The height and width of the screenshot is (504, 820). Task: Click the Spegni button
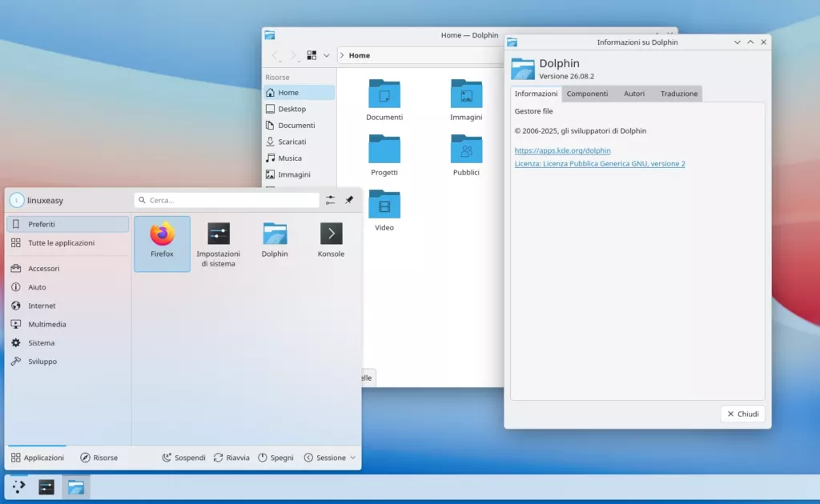pyautogui.click(x=275, y=458)
